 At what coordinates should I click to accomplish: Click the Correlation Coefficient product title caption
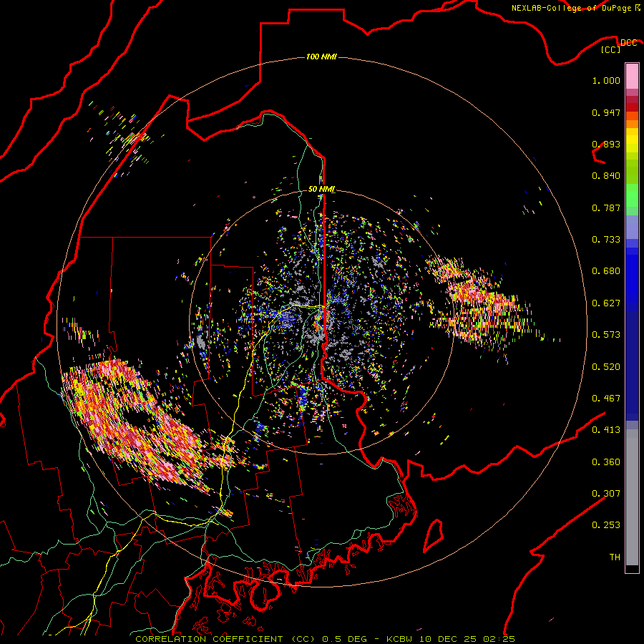tap(325, 639)
